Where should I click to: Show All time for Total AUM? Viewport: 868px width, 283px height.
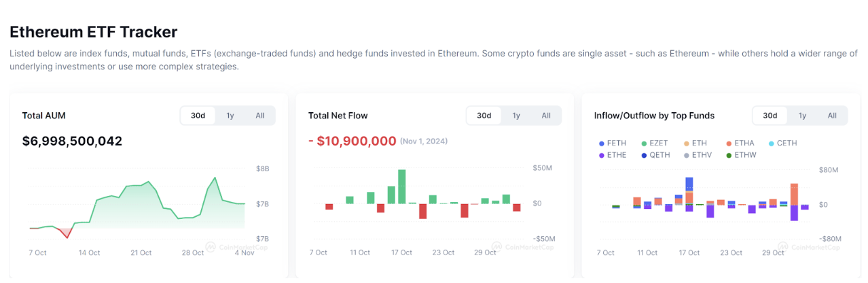click(260, 116)
